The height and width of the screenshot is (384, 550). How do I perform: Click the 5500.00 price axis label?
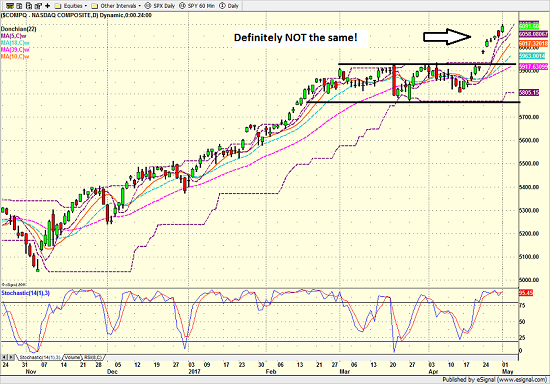(529, 163)
